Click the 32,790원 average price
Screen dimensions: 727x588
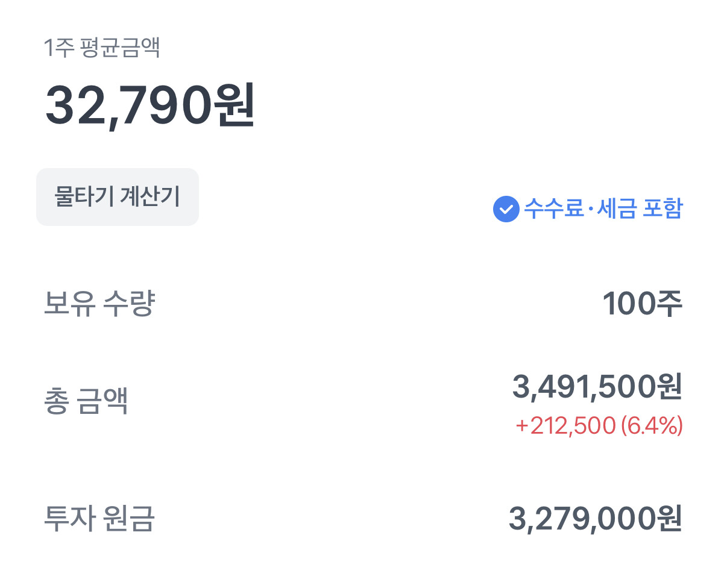150,105
